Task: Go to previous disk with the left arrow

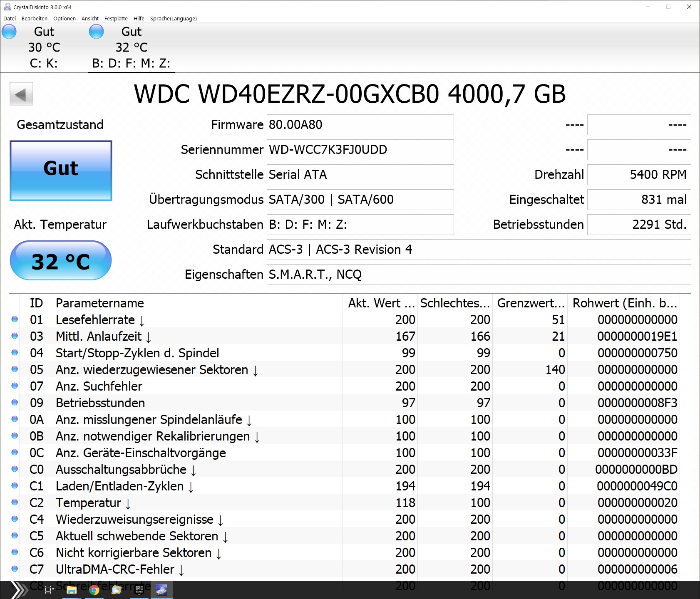Action: coord(21,94)
